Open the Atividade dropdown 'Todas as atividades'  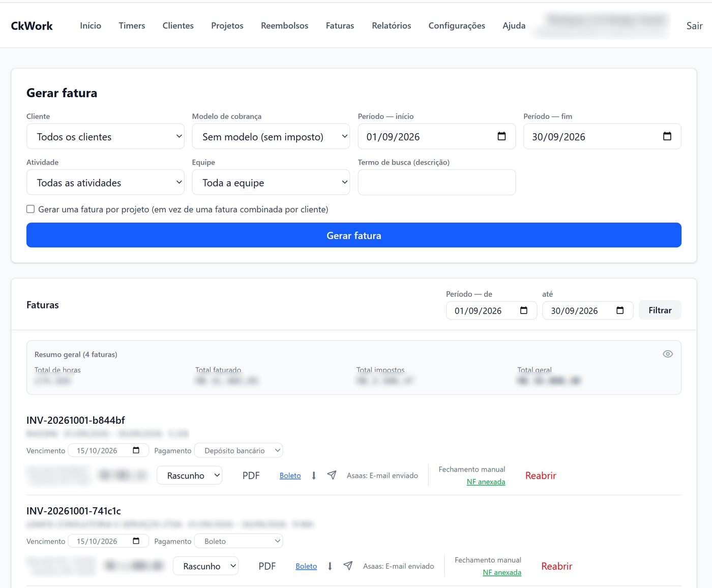105,182
